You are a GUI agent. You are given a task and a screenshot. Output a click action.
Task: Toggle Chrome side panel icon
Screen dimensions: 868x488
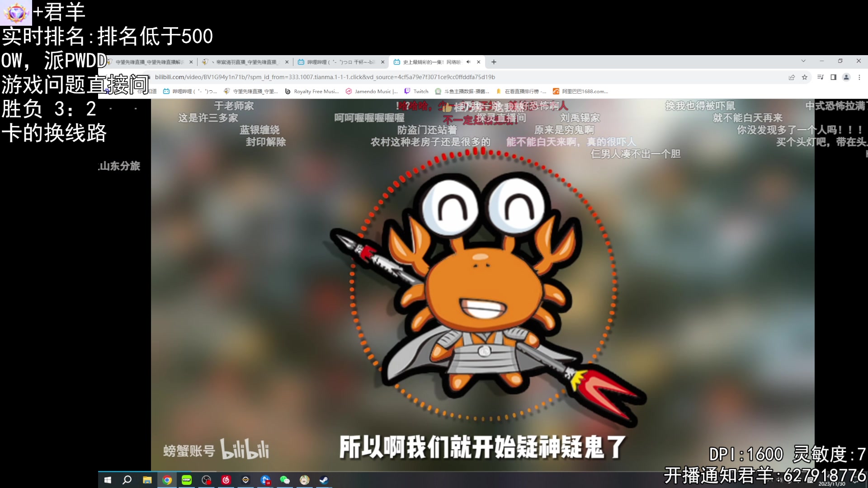tap(834, 77)
